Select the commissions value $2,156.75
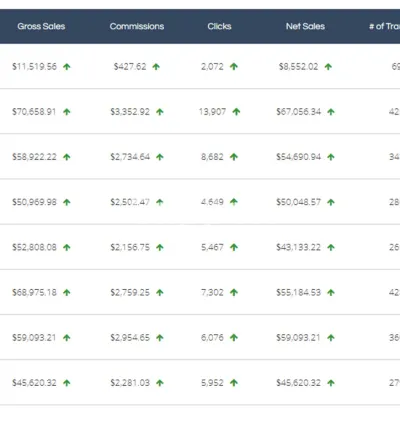This screenshot has width=400, height=424. [x=130, y=247]
